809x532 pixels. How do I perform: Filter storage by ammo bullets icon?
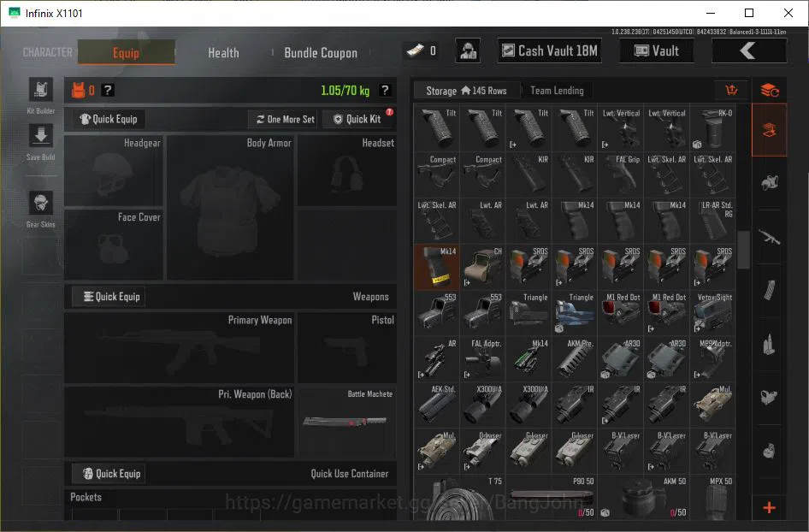tap(770, 344)
